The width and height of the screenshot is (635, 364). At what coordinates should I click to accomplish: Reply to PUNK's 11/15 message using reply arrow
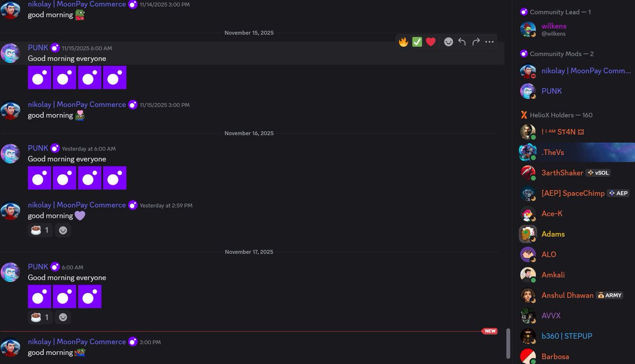462,42
